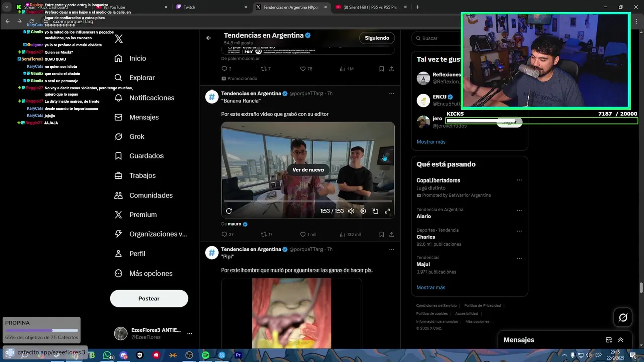Open Mensajes in the sidebar
Image resolution: width=644 pixels, height=362 pixels.
(x=136, y=117)
